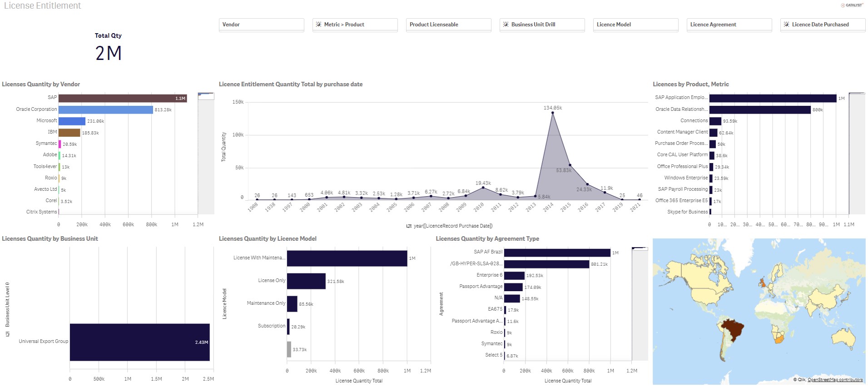Screen dimensions: 868x387
Task: Click the Universal Export Group label
Action: [x=44, y=341]
